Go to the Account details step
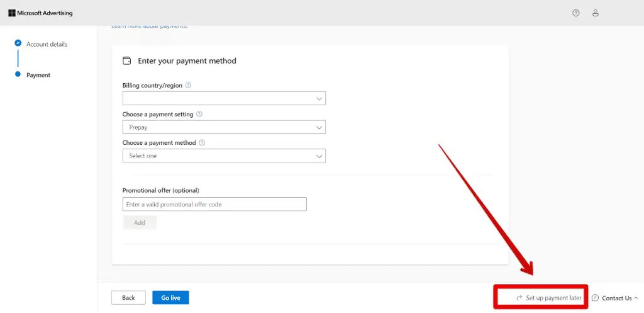Screen dimensions: 644x313 pyautogui.click(x=47, y=44)
